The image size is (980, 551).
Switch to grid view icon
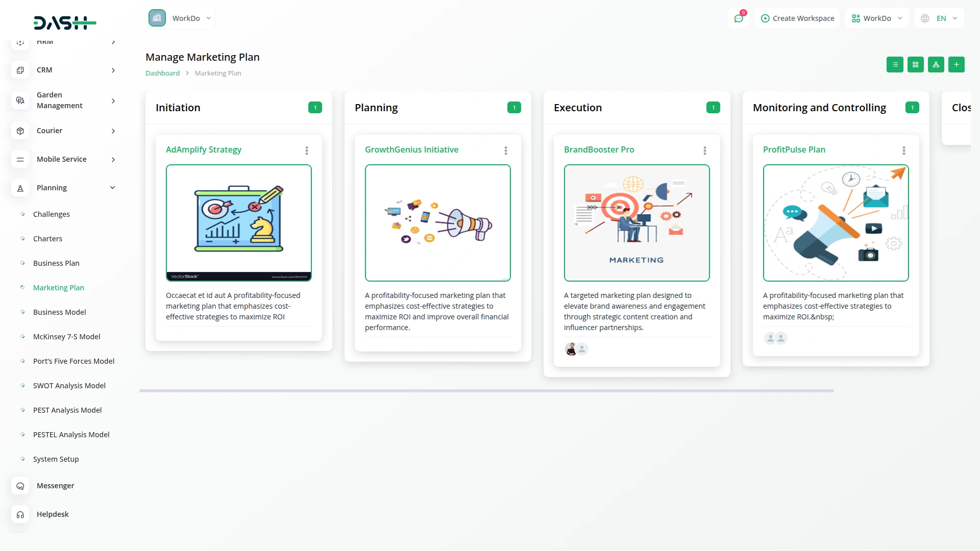click(915, 65)
